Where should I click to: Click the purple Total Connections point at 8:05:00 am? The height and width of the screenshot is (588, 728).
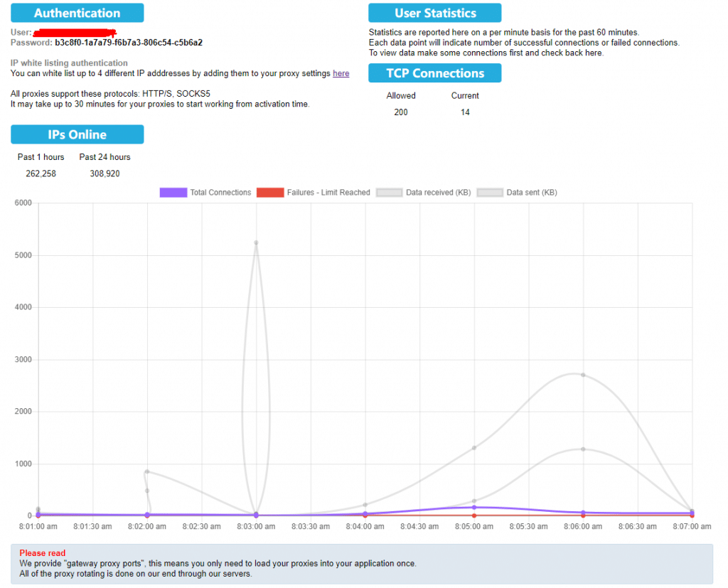click(474, 508)
